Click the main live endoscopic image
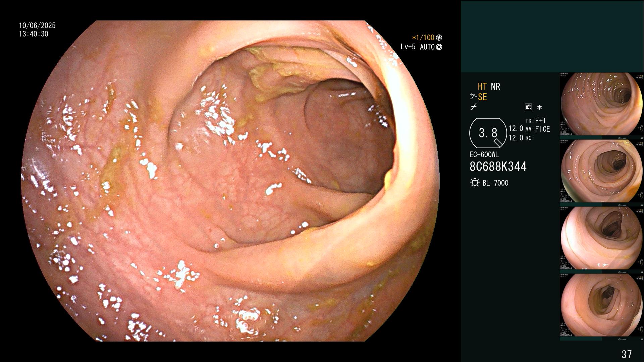Image resolution: width=644 pixels, height=362 pixels. (230, 181)
